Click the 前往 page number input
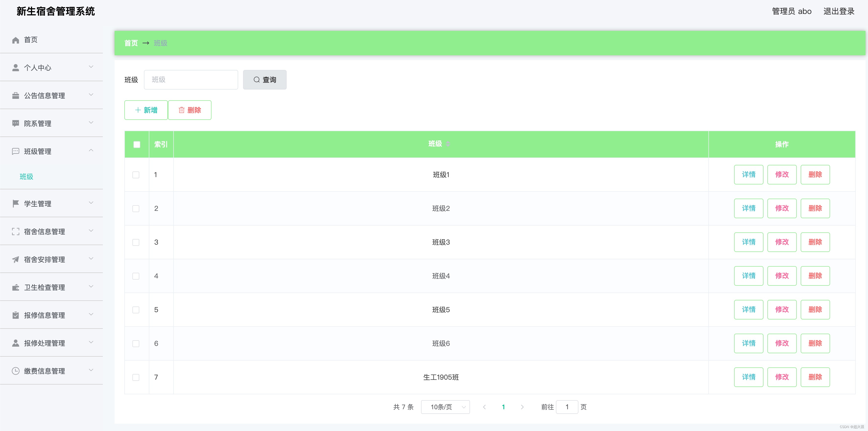868x431 pixels. click(x=567, y=407)
